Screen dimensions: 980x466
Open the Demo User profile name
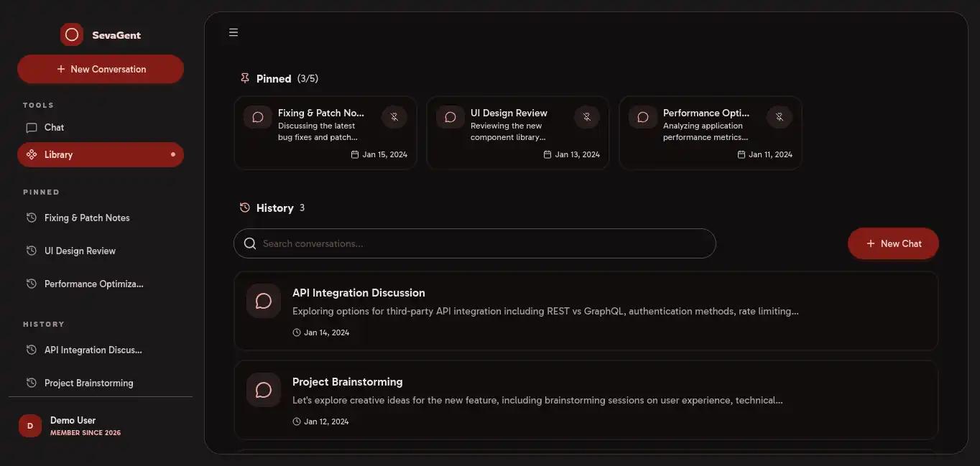point(73,420)
